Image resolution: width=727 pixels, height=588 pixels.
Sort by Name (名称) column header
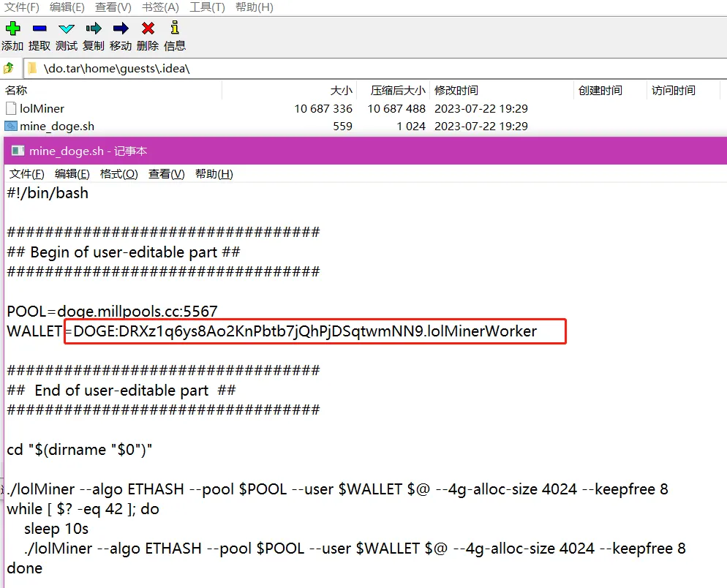[16, 91]
